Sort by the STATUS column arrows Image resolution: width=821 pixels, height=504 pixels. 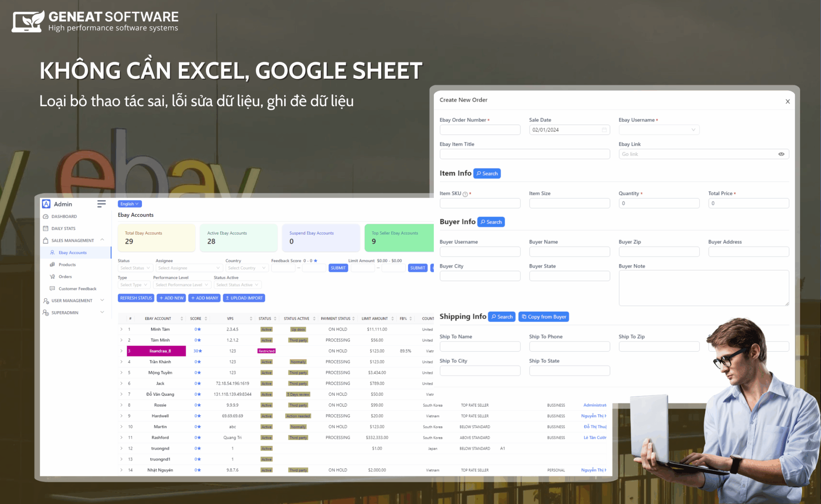(275, 319)
